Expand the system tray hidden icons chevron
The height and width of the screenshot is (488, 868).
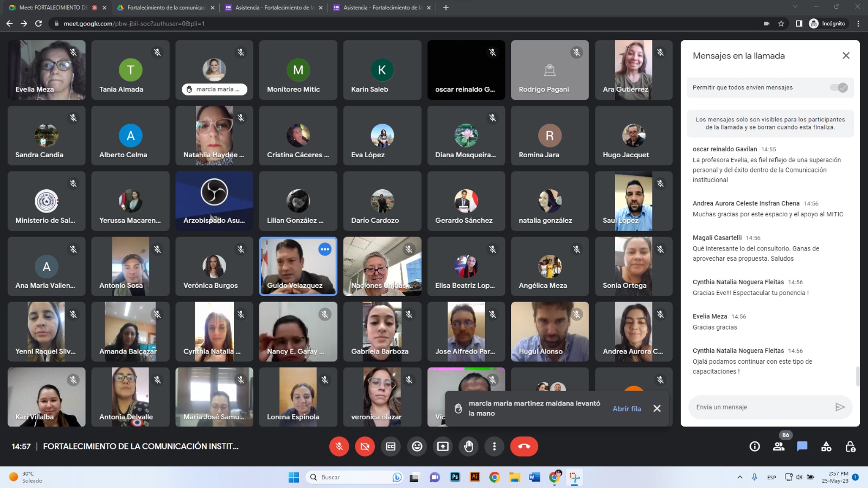coord(739,477)
